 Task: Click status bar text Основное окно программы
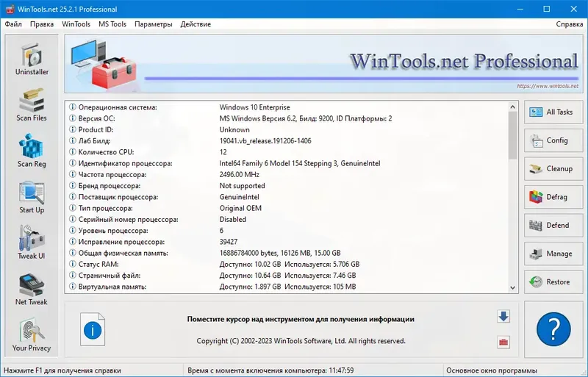(x=492, y=370)
